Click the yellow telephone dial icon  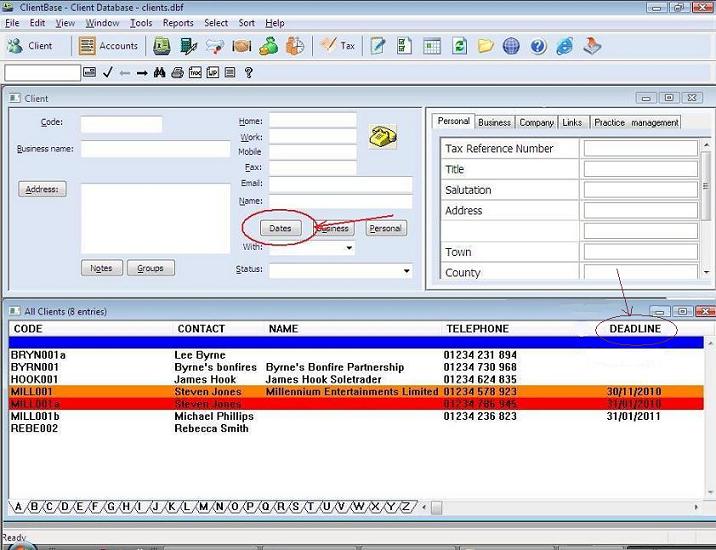pos(383,137)
